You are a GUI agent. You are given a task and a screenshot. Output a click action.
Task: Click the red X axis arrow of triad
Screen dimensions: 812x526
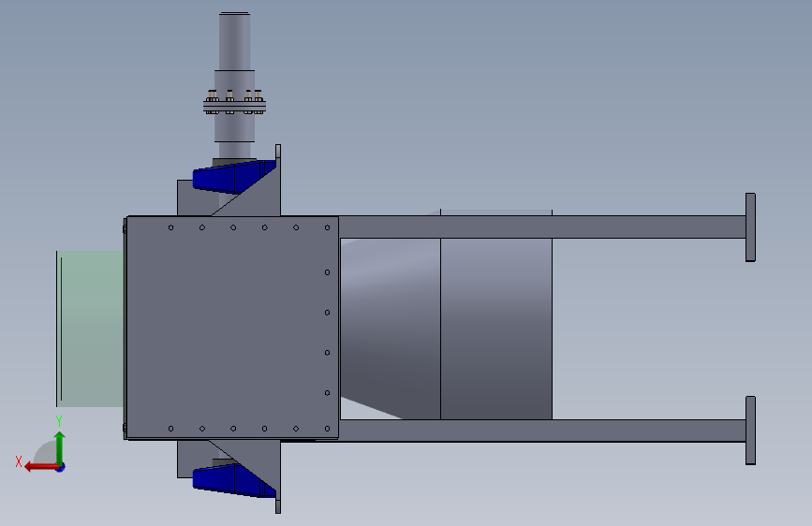(x=40, y=467)
